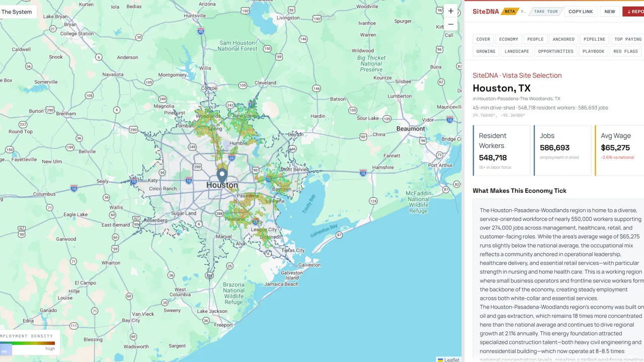
Task: Navigate to the Playbook section
Action: [593, 51]
